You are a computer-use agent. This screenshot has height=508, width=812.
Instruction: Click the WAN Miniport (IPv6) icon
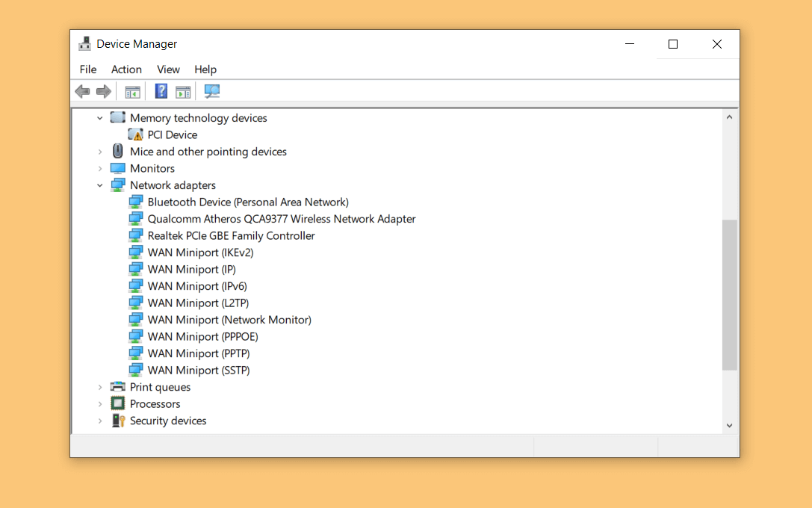click(x=136, y=286)
